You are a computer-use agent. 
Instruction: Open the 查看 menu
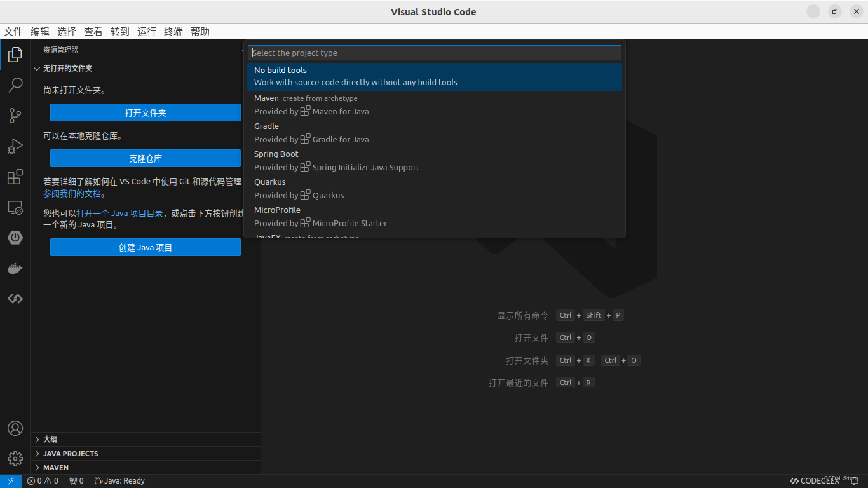click(93, 32)
